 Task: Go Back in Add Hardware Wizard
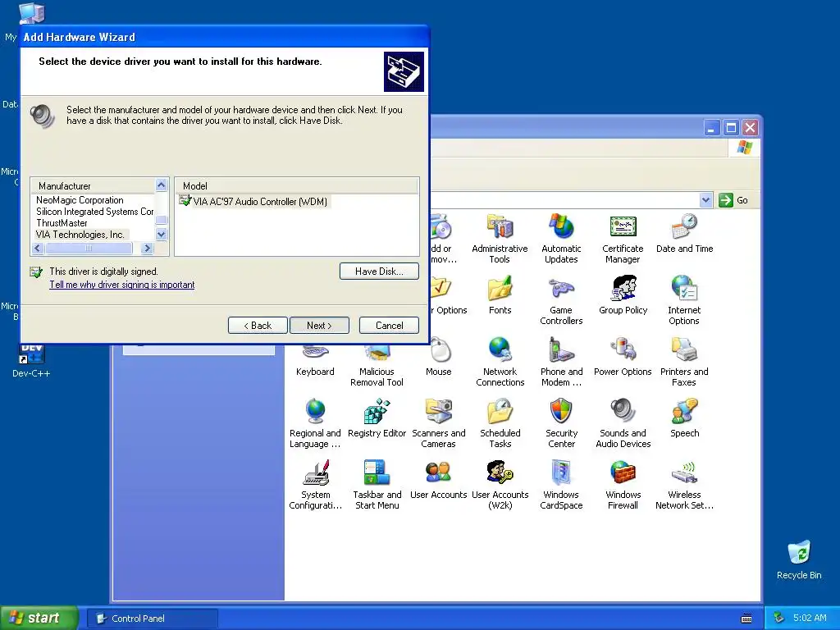258,325
